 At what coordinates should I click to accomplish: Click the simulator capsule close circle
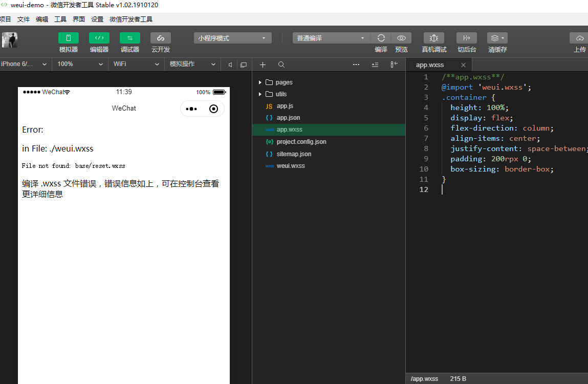click(x=213, y=109)
